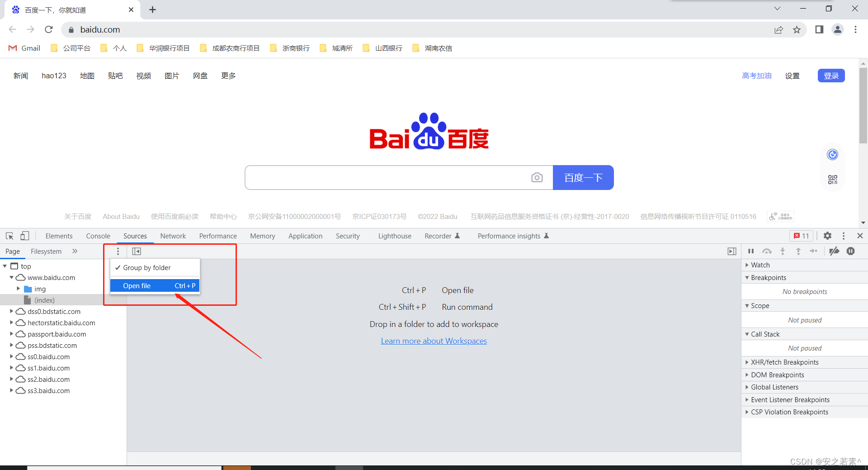Open the Application tab
This screenshot has height=470, width=868.
[x=306, y=236]
